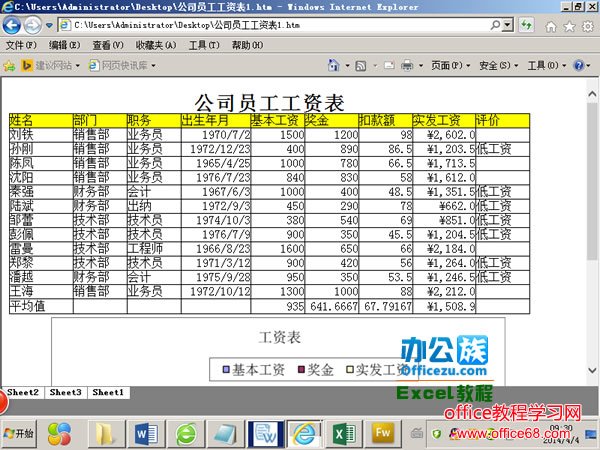Open the EW Expression Web taskbar icon
The height and width of the screenshot is (450, 600).
pyautogui.click(x=266, y=434)
